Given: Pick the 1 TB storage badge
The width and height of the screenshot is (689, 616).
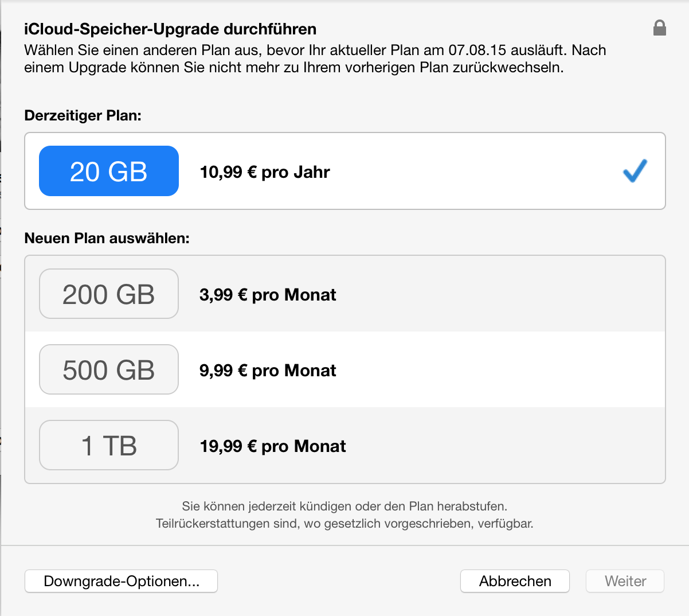Looking at the screenshot, I should (109, 445).
